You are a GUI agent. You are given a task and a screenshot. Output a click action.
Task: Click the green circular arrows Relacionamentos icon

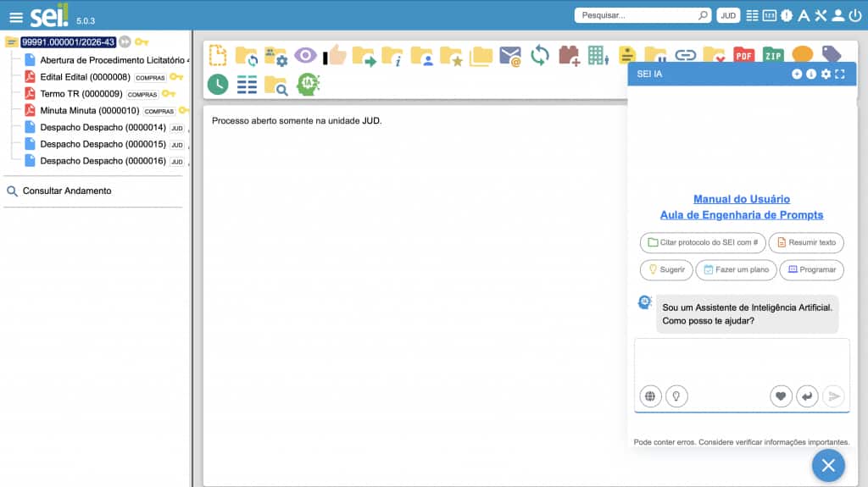(x=540, y=55)
